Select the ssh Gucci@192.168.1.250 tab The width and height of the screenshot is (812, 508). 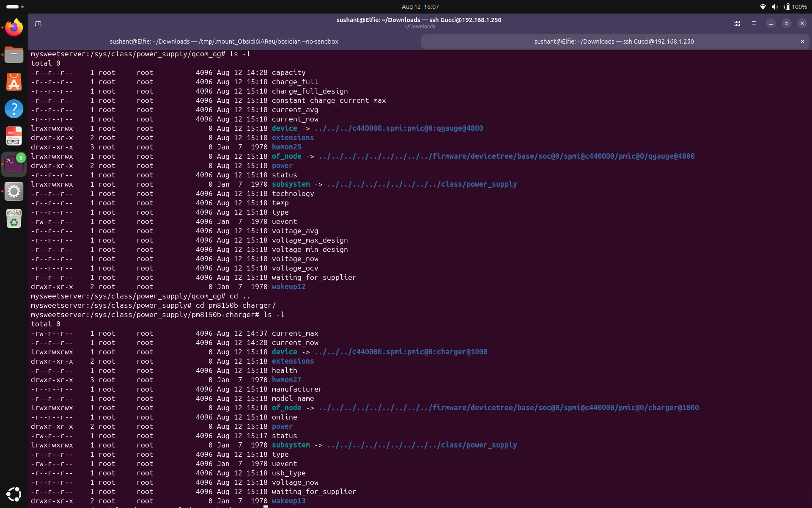(x=614, y=41)
